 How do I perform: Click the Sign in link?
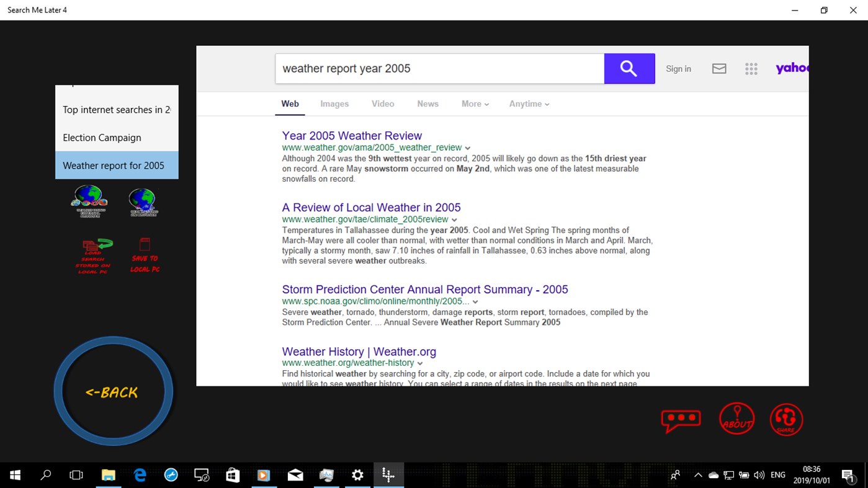[x=678, y=68]
